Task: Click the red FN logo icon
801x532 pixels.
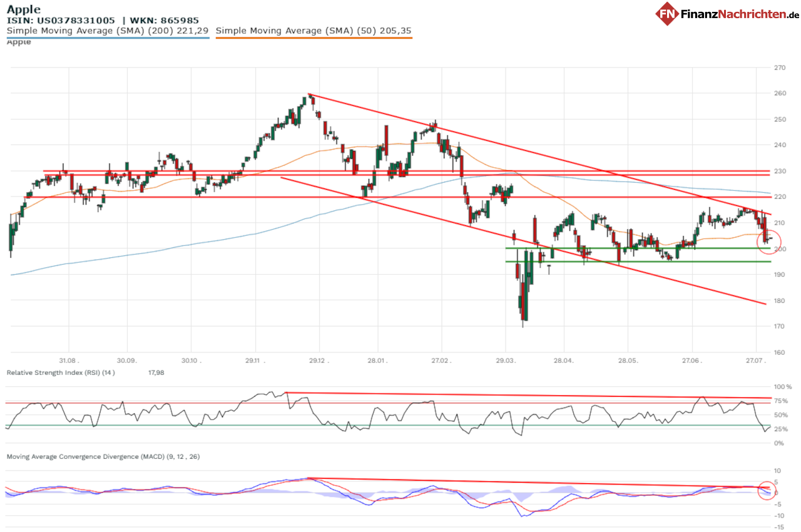Action: [667, 14]
